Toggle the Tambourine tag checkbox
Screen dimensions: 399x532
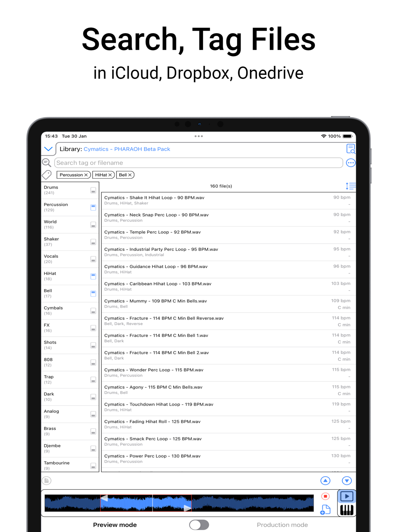(93, 466)
